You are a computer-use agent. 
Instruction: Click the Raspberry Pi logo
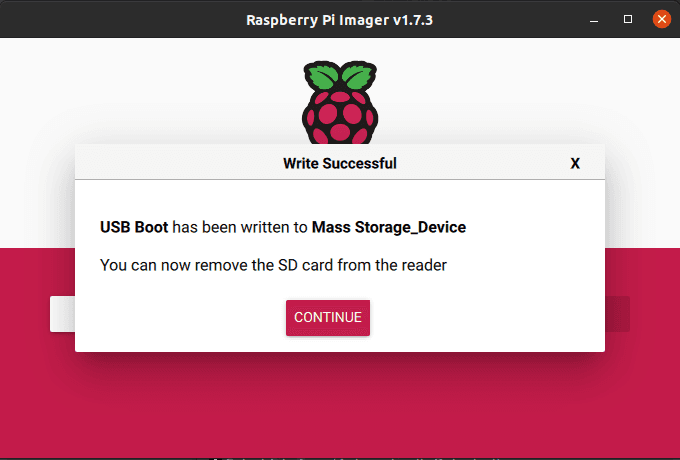[340, 105]
